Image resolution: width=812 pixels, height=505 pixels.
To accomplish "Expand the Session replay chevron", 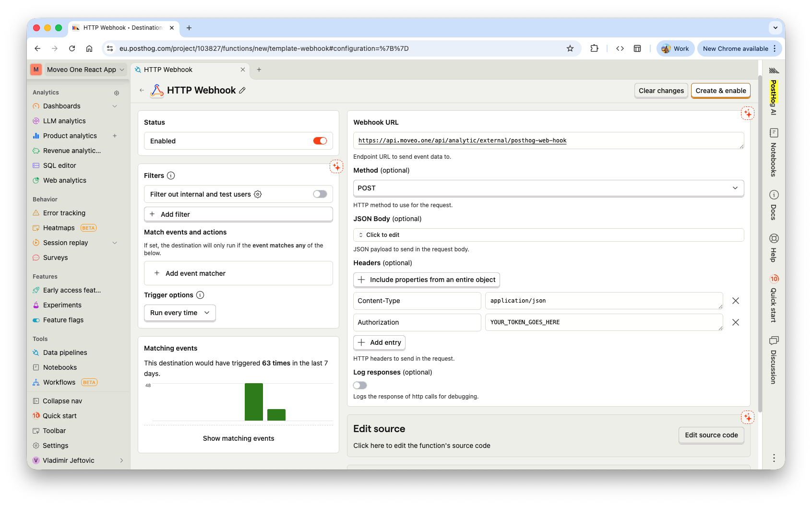I will coord(115,243).
